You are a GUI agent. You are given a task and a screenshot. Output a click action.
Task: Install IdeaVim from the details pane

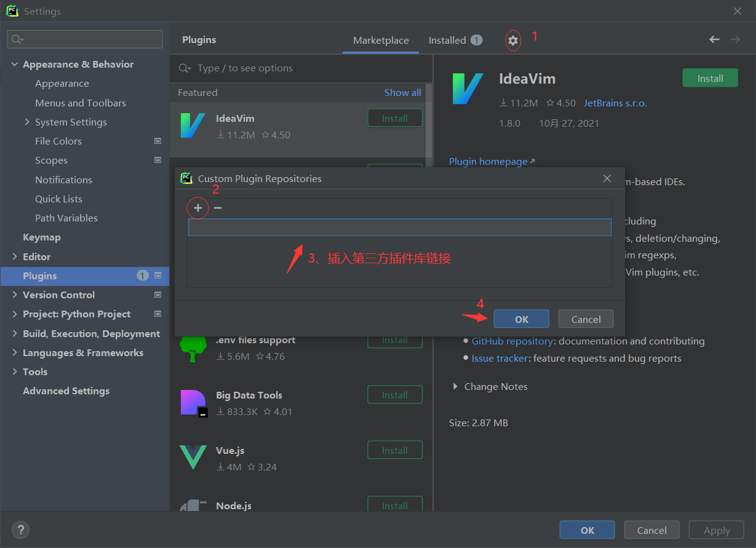tap(710, 78)
